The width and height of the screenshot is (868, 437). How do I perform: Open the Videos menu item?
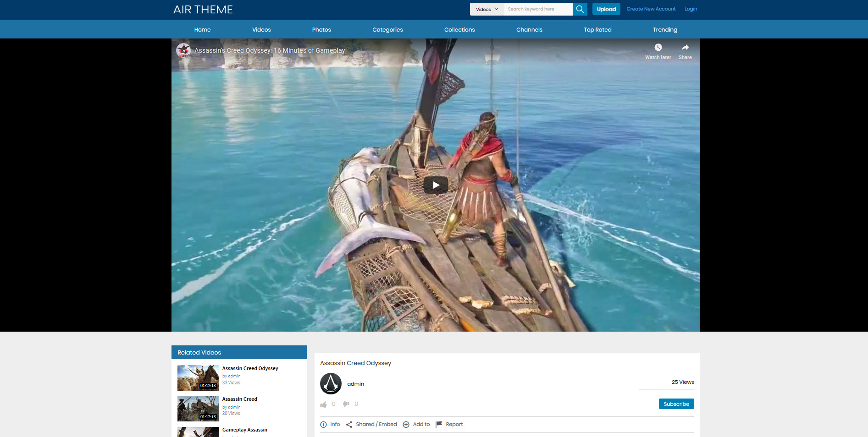(261, 30)
